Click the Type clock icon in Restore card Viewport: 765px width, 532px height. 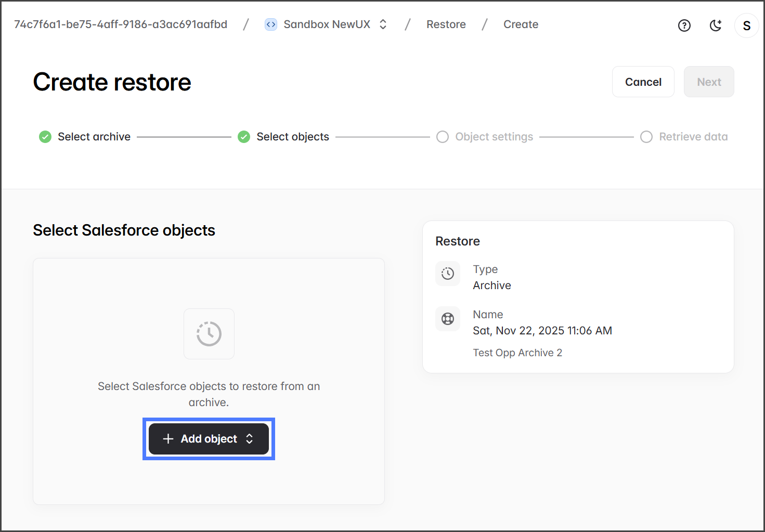tap(447, 274)
